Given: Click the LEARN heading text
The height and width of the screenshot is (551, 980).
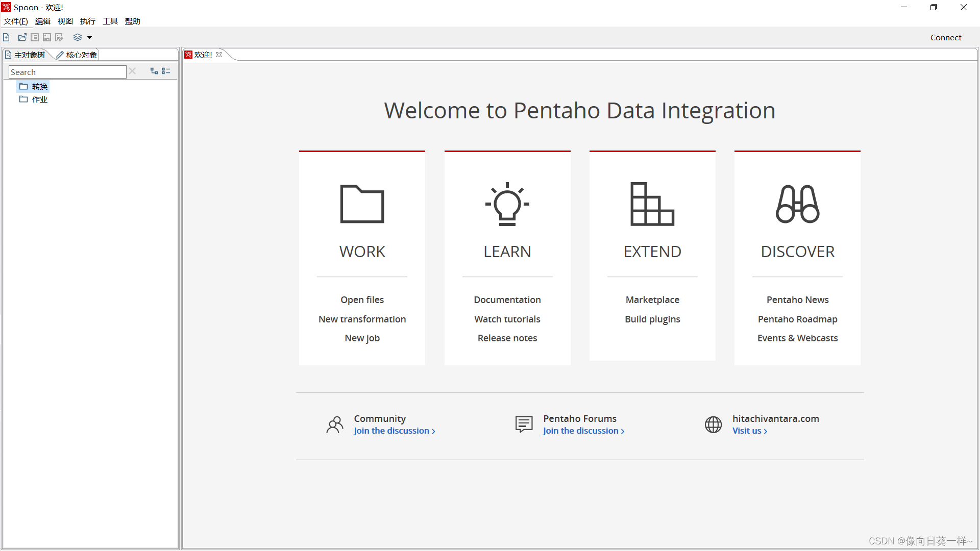Looking at the screenshot, I should pos(507,252).
